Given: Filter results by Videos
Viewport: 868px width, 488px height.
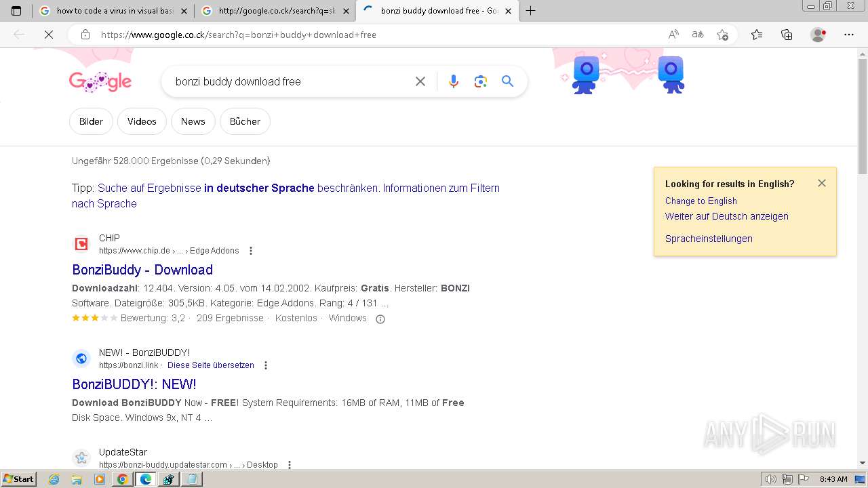Looking at the screenshot, I should coord(142,121).
